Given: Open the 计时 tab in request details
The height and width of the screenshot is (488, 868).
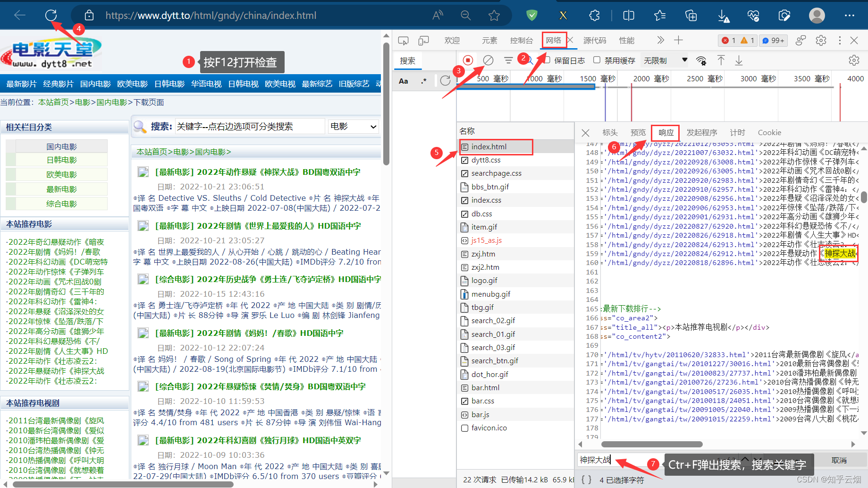Looking at the screenshot, I should point(737,133).
